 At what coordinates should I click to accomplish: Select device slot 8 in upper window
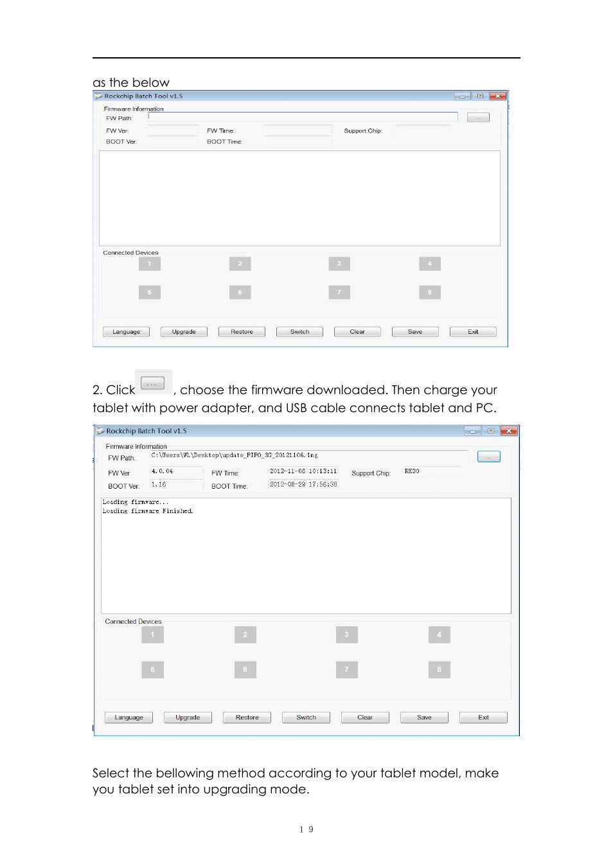click(430, 293)
